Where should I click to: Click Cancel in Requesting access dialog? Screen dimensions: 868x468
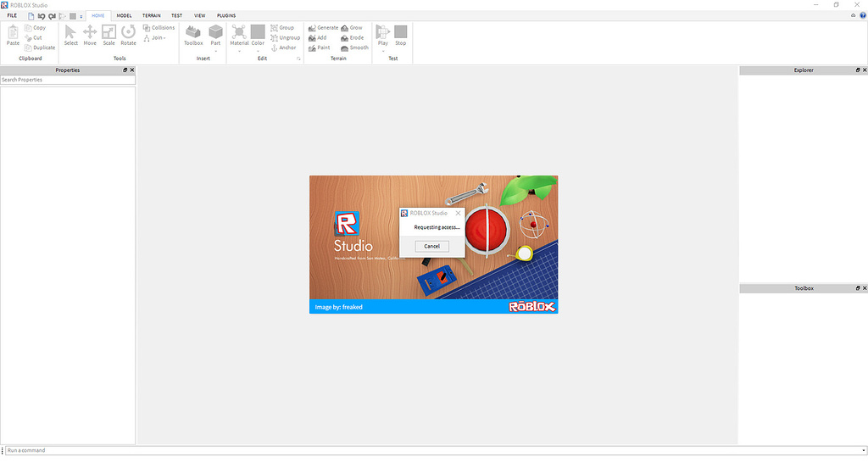click(x=431, y=246)
